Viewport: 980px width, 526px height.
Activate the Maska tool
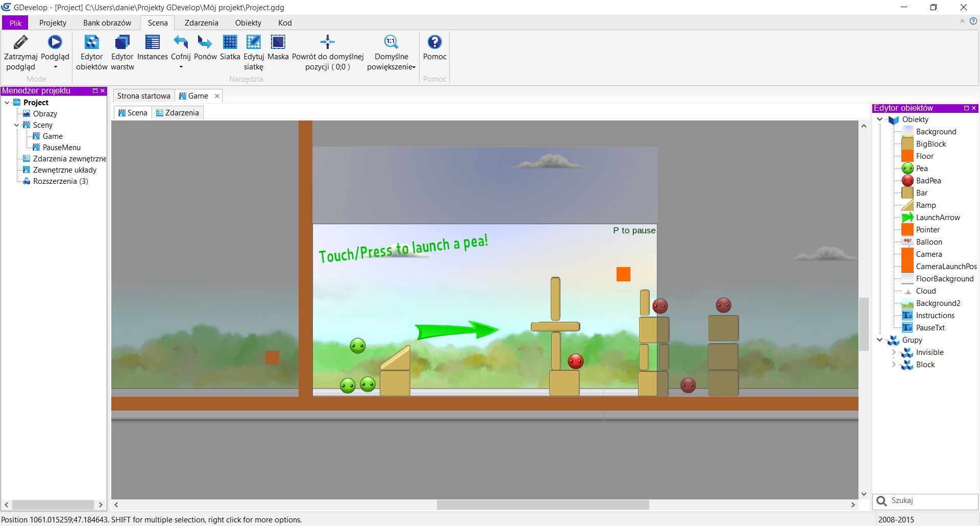tap(278, 43)
